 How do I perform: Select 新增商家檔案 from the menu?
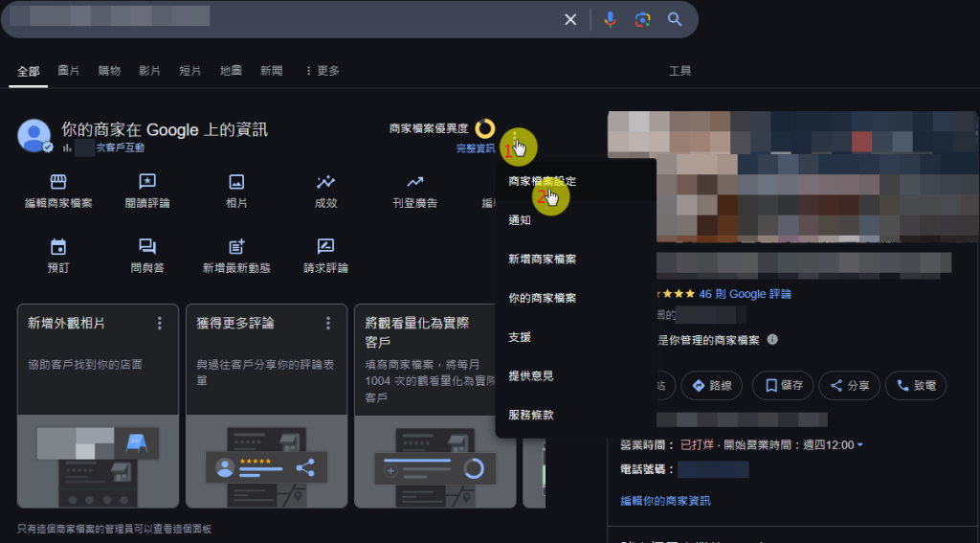(x=575, y=259)
